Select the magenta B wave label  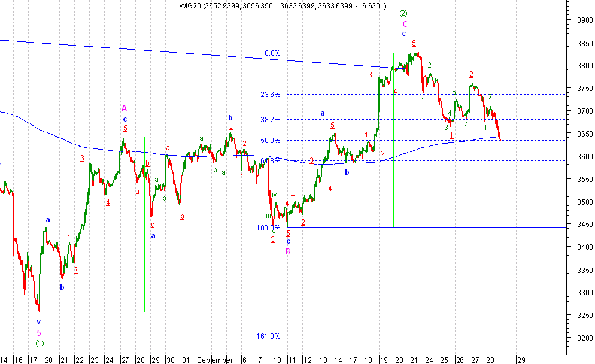pos(288,251)
